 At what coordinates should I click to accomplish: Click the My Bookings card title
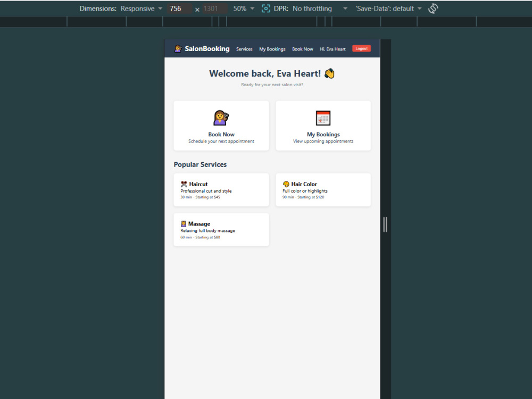pos(323,135)
